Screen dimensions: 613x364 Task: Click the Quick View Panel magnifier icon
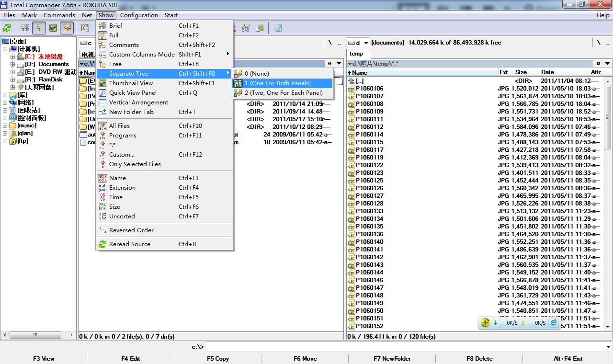pyautogui.click(x=102, y=93)
